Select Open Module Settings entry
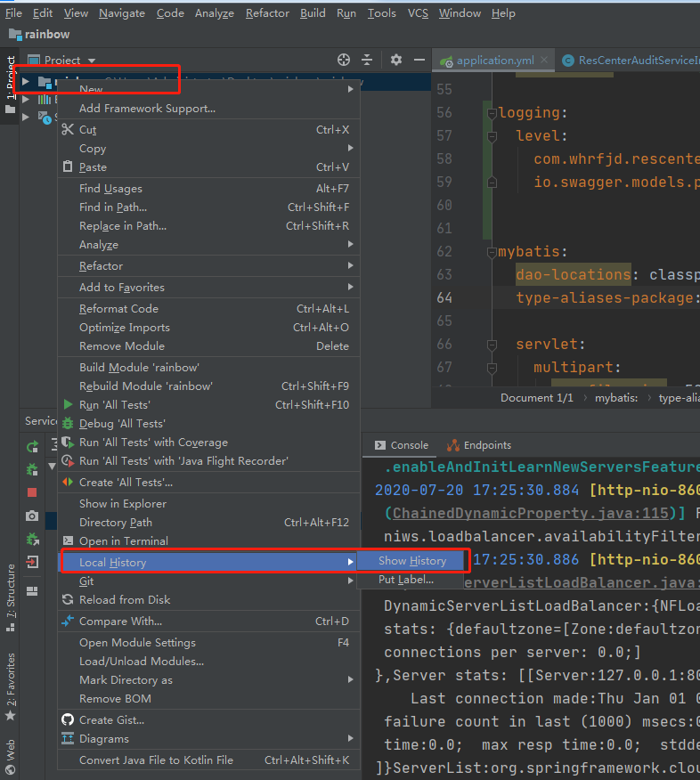 208,643
